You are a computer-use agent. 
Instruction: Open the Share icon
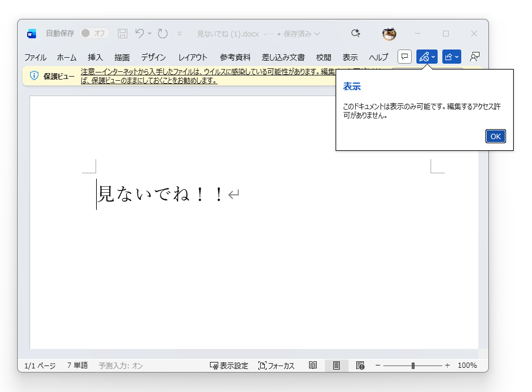point(448,57)
